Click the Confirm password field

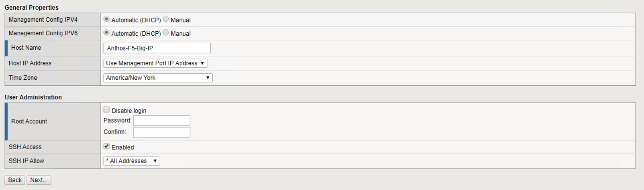point(161,132)
